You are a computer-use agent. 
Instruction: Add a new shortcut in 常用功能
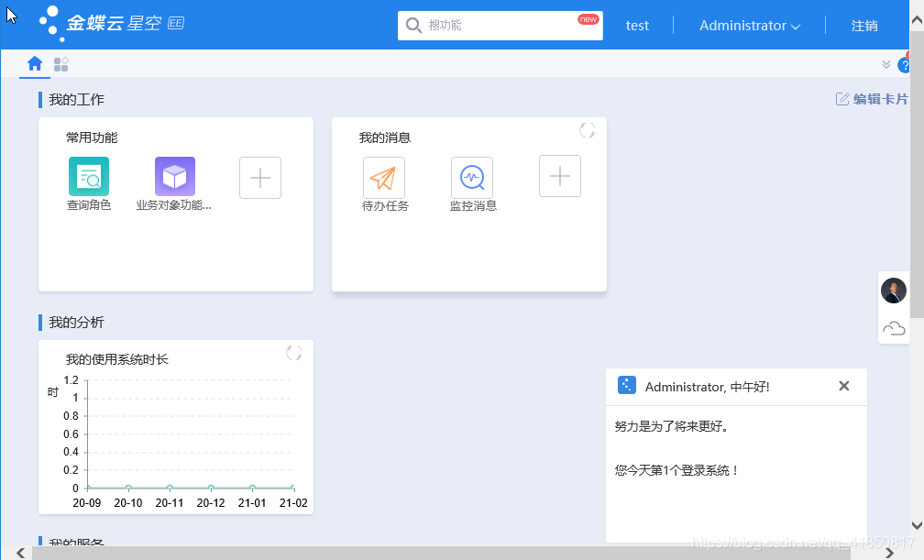coord(259,177)
